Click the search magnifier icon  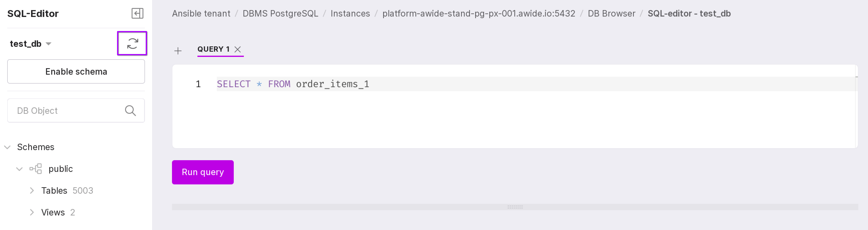click(130, 110)
